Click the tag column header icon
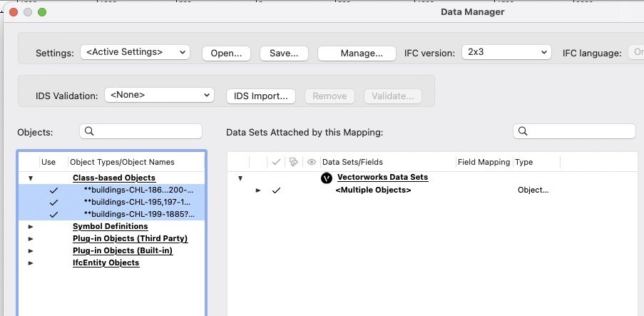The height and width of the screenshot is (316, 644). 293,162
